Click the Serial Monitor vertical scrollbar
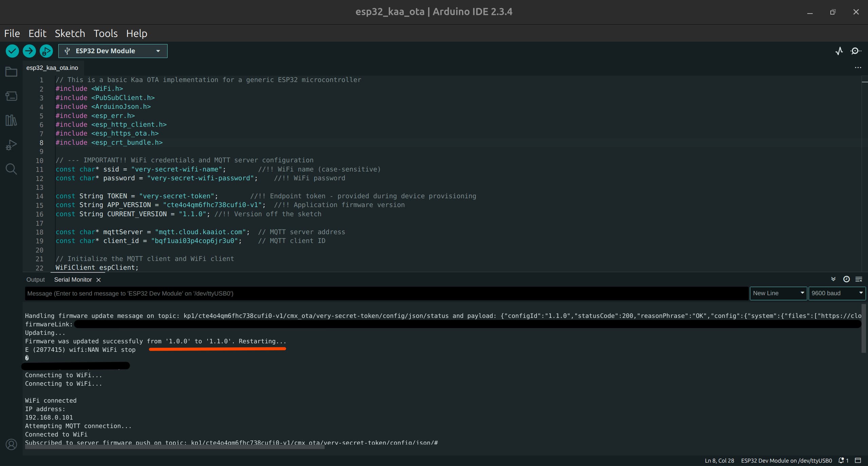Image resolution: width=868 pixels, height=466 pixels. point(863,328)
